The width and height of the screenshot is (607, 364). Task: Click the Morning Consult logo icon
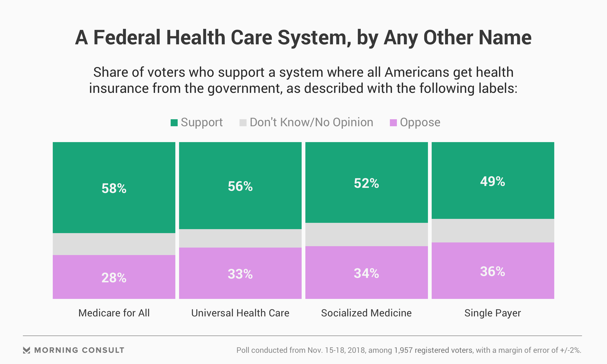coord(27,350)
